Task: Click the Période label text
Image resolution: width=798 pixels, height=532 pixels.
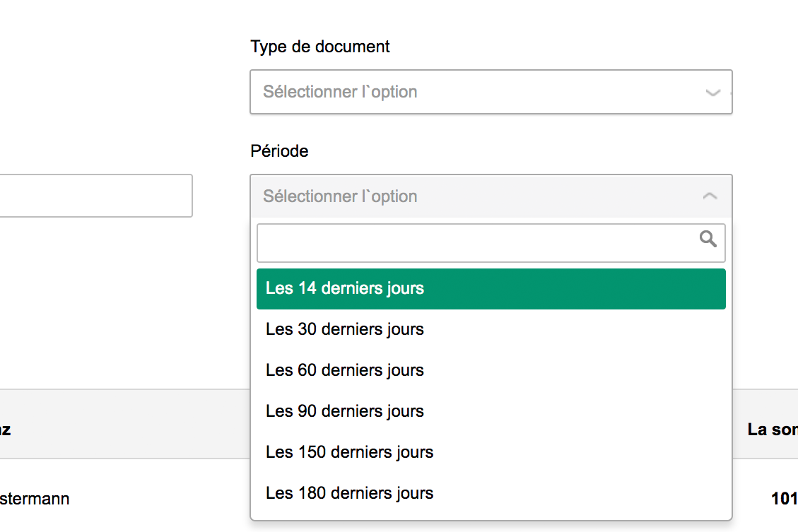Action: pos(279,151)
